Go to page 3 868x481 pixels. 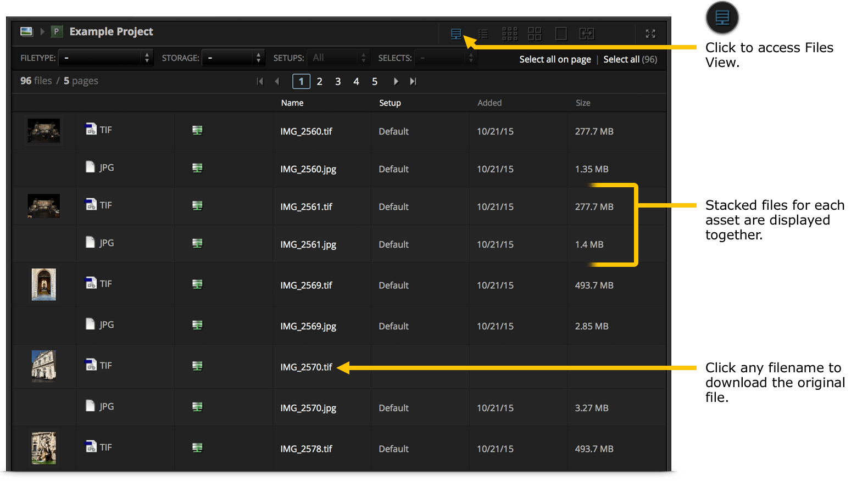[x=338, y=81]
